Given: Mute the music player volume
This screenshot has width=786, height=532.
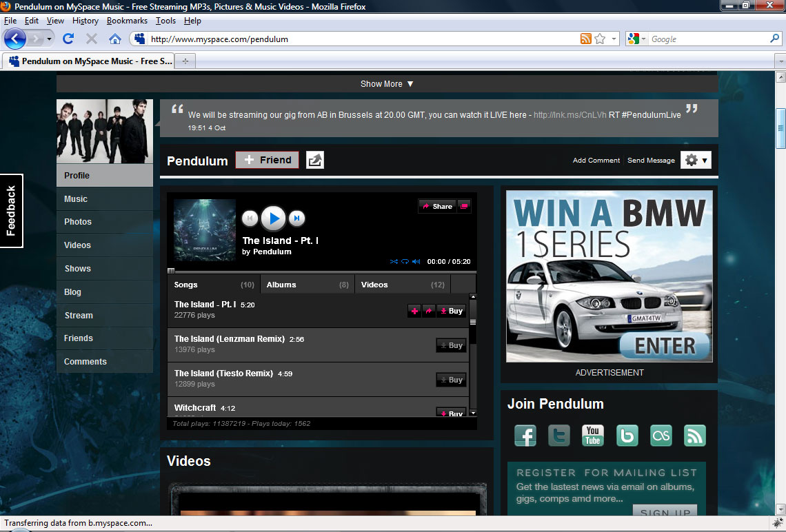Looking at the screenshot, I should [x=416, y=261].
